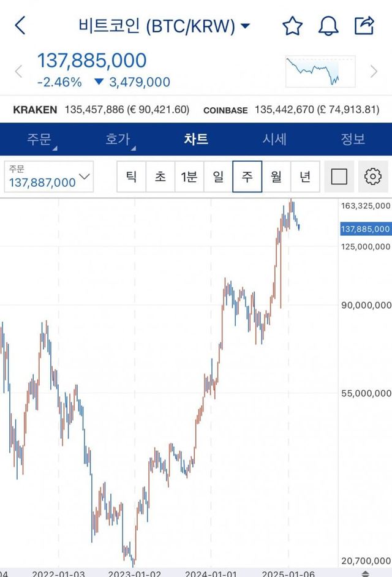Add Bitcoin to favorites with star icon
Screen dimensions: 392x577
click(x=292, y=26)
